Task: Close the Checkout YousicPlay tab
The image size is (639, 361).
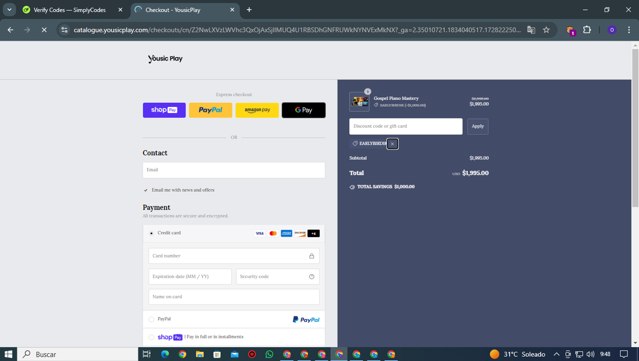Action: click(x=232, y=10)
